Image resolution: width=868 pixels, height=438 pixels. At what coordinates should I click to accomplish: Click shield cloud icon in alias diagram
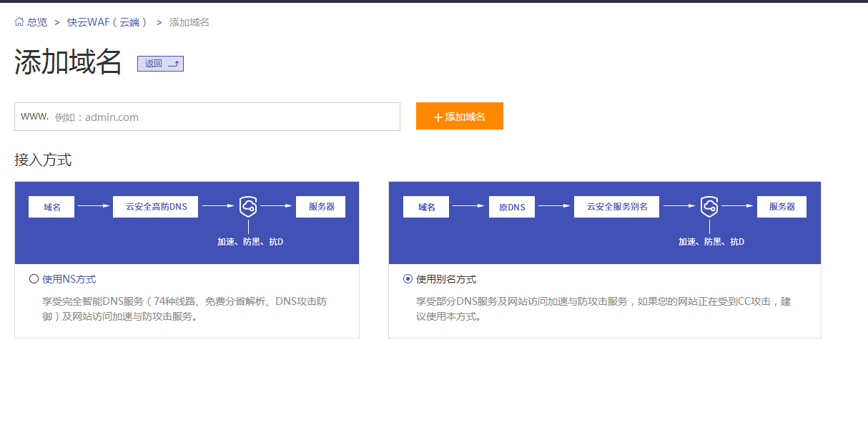click(709, 206)
